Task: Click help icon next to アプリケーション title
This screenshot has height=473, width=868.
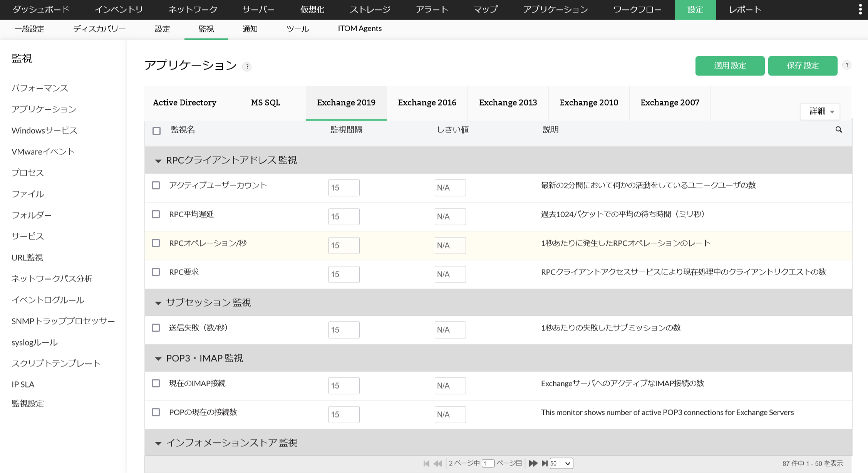Action: click(247, 67)
